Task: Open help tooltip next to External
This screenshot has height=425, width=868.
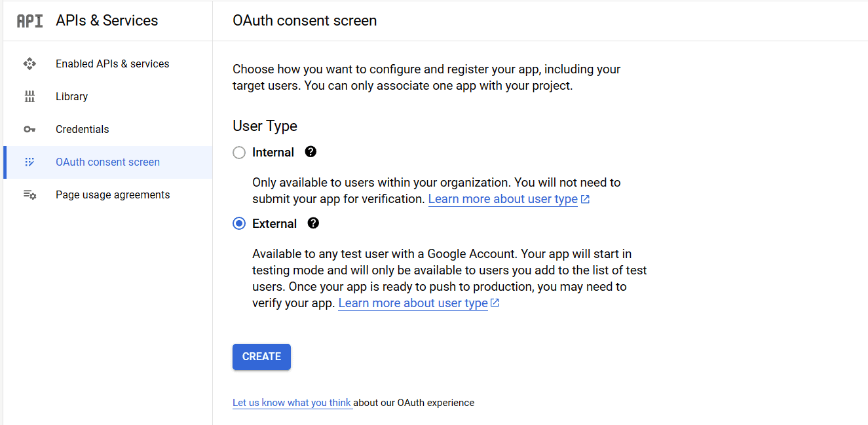Action: click(314, 223)
